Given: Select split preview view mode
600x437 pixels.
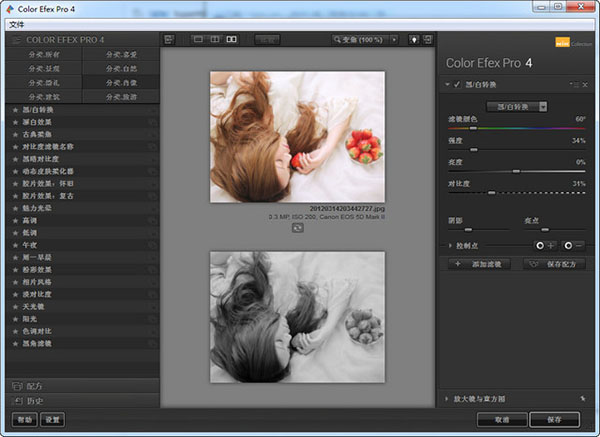Looking at the screenshot, I should pos(214,39).
